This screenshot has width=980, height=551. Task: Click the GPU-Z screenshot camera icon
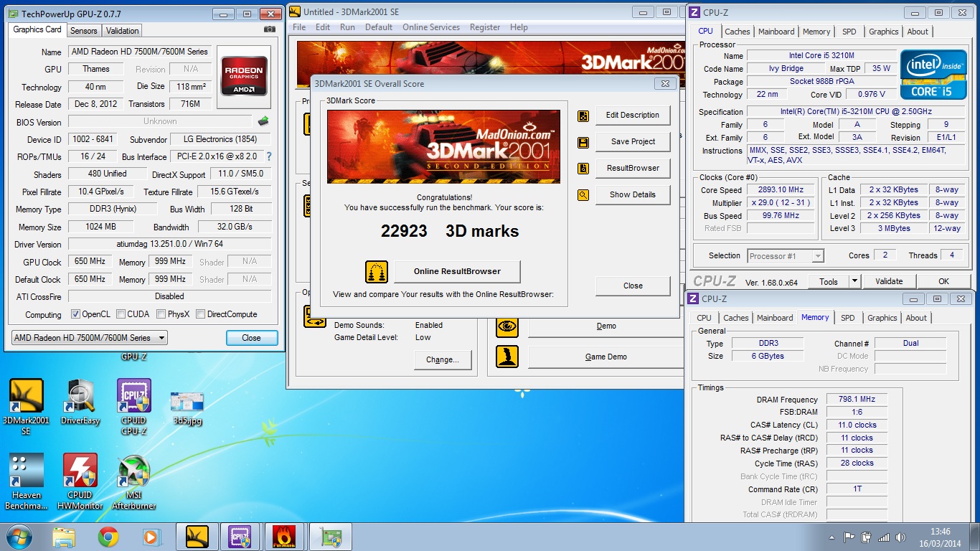(x=270, y=29)
